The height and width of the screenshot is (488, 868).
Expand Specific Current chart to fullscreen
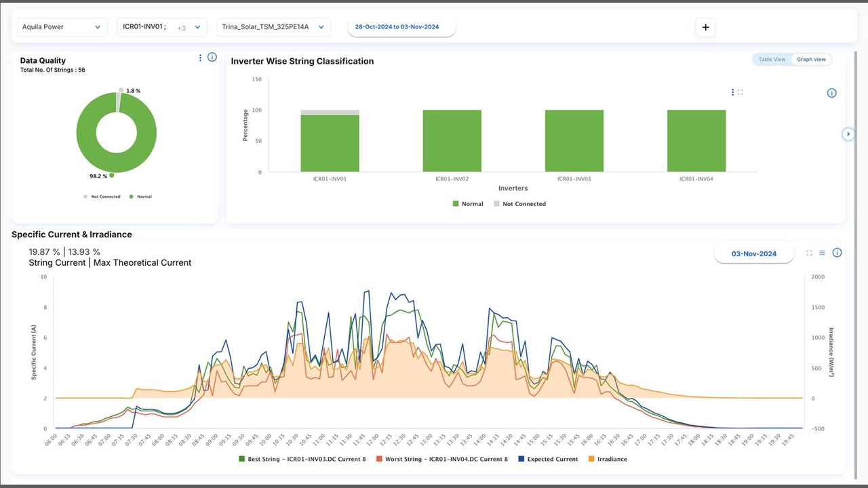(x=809, y=253)
